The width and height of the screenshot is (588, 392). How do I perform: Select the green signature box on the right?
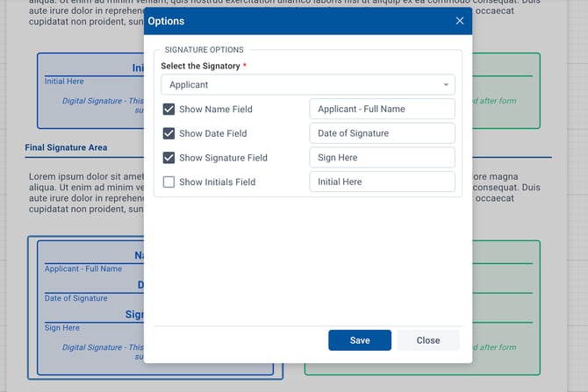tap(509, 307)
